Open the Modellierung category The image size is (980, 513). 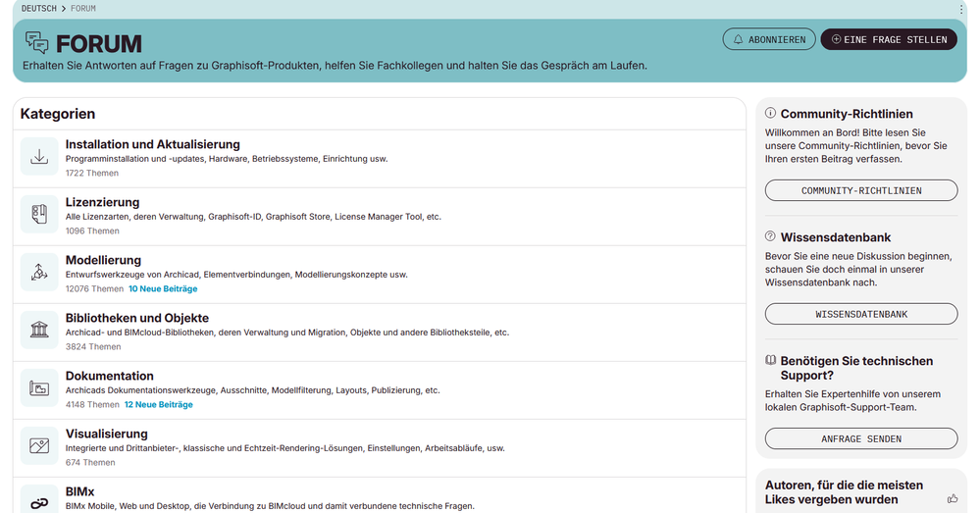coord(103,260)
